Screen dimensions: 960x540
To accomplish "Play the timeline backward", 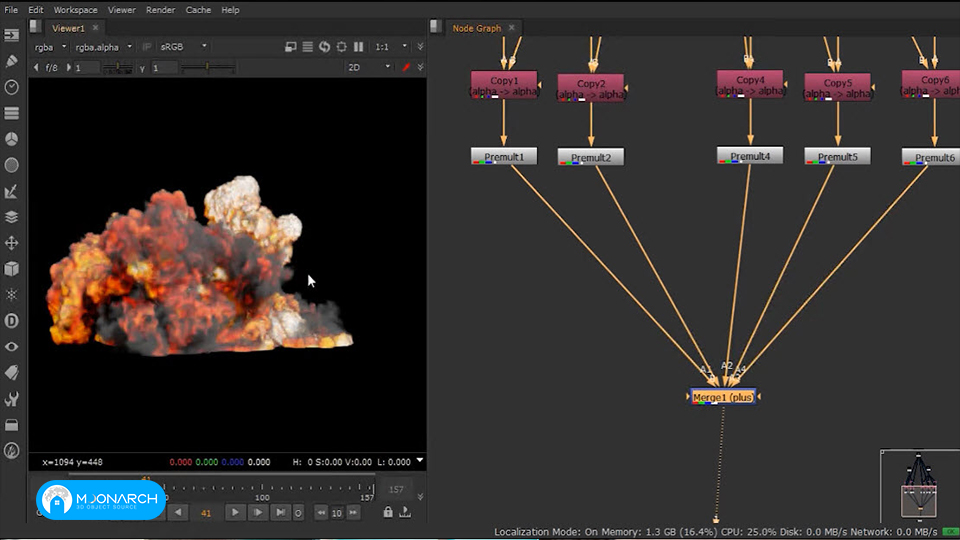I will coord(178,512).
